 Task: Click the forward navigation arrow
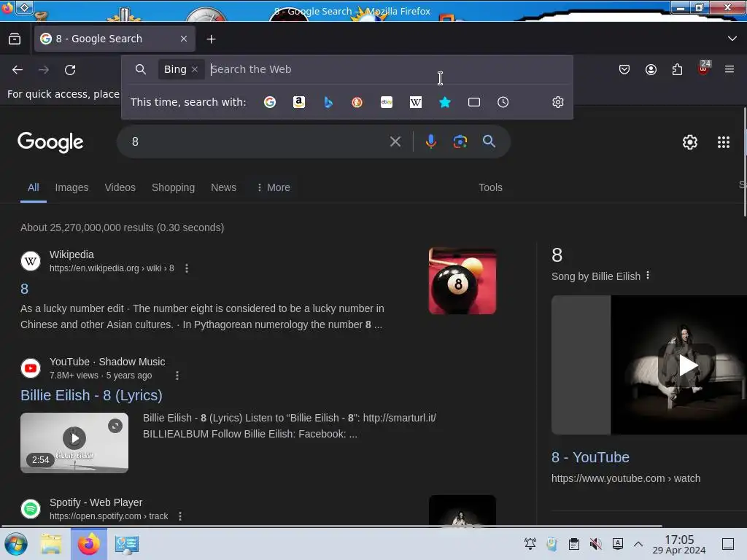coord(44,70)
